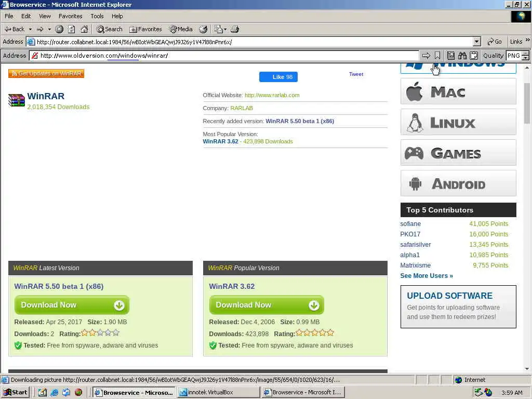The width and height of the screenshot is (532, 399).
Task: Open contributor sofiane's profile
Action: pyautogui.click(x=410, y=224)
